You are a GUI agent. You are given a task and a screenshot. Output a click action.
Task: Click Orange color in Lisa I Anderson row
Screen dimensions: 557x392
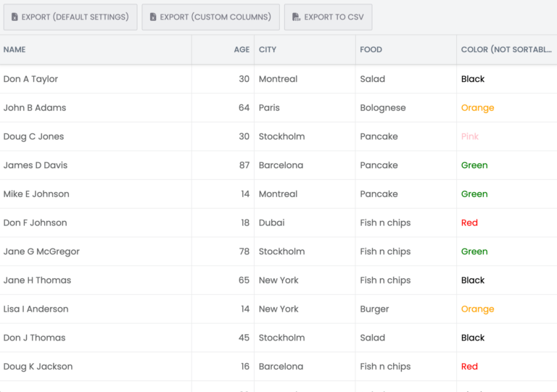point(478,309)
